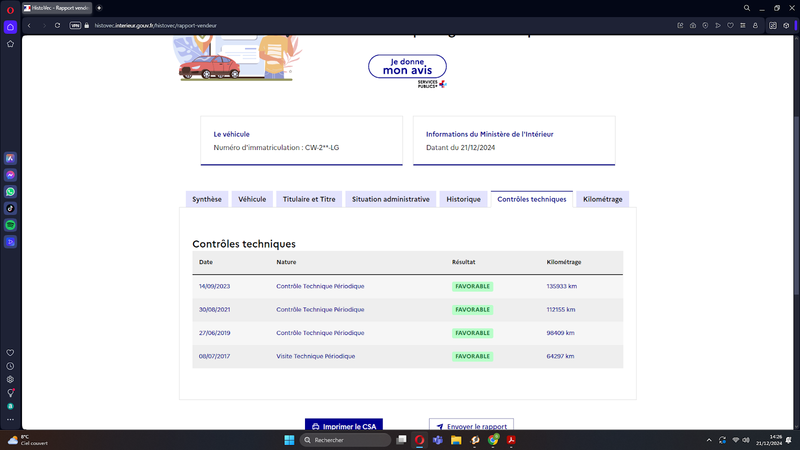Image resolution: width=800 pixels, height=450 pixels.
Task: Click Je donne mon avis button
Action: 407,66
